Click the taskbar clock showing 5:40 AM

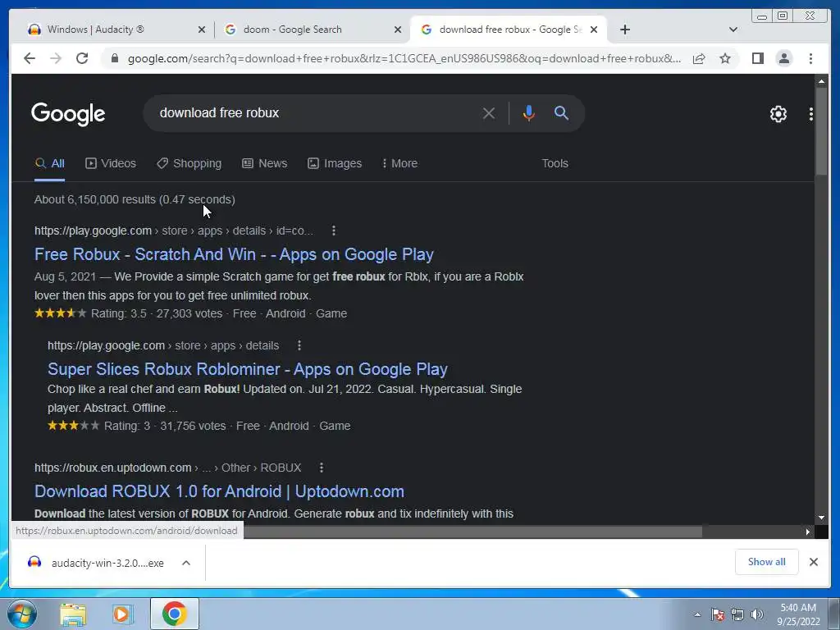tap(798, 614)
